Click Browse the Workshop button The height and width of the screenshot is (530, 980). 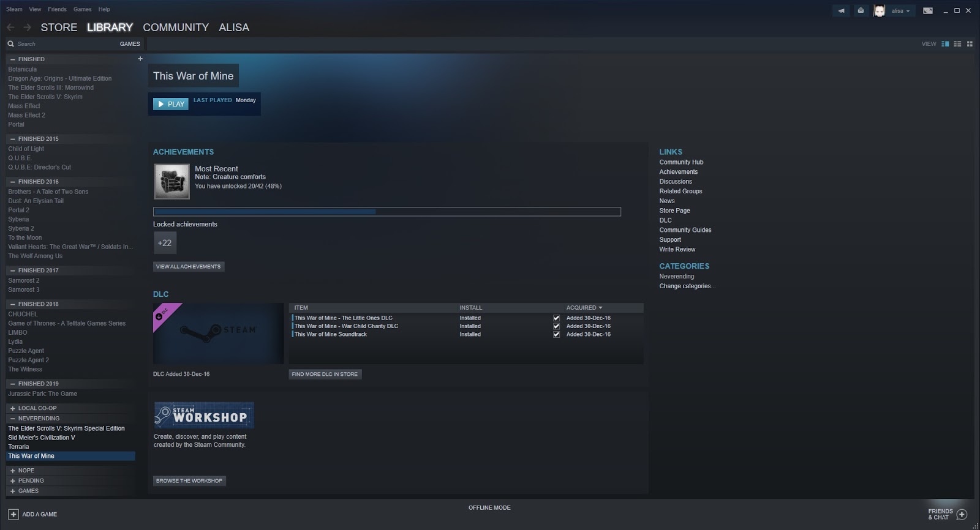(x=189, y=481)
